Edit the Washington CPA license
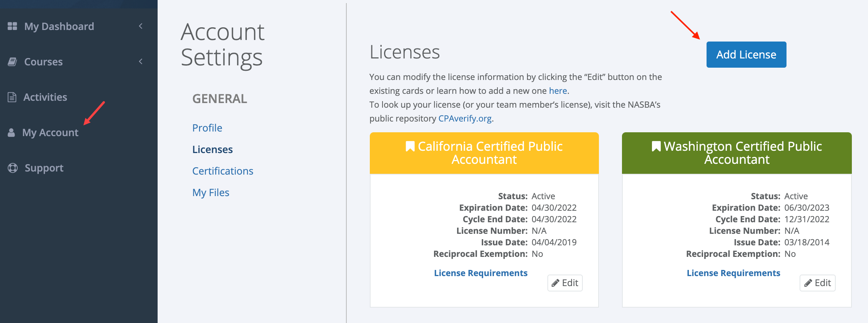This screenshot has height=323, width=868. [818, 283]
